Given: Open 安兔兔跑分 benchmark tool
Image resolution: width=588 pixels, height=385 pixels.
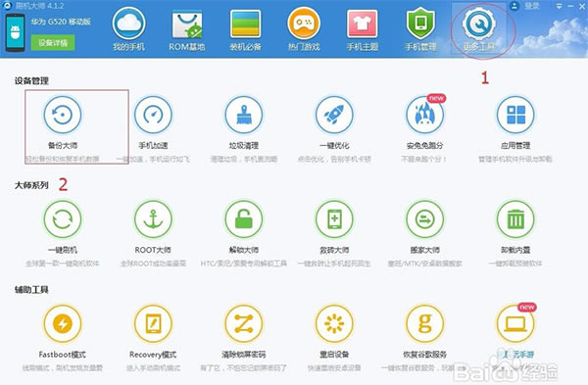Looking at the screenshot, I should (425, 115).
